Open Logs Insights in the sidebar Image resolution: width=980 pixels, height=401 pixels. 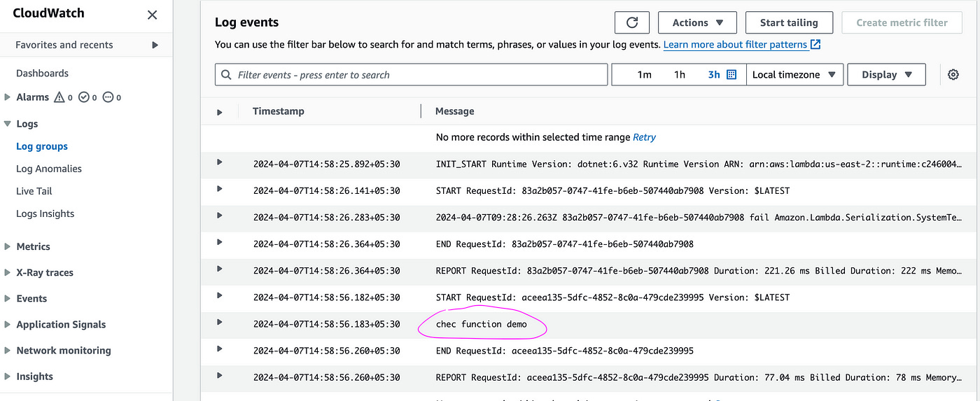45,213
